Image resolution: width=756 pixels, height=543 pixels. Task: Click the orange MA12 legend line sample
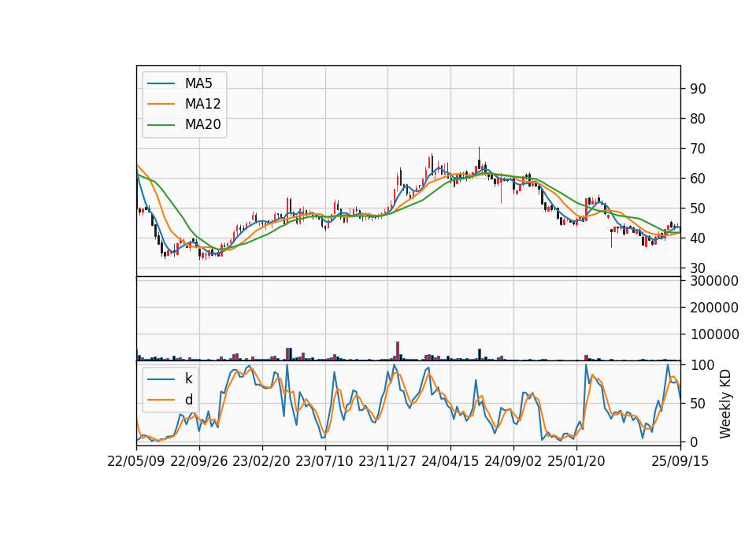click(161, 104)
